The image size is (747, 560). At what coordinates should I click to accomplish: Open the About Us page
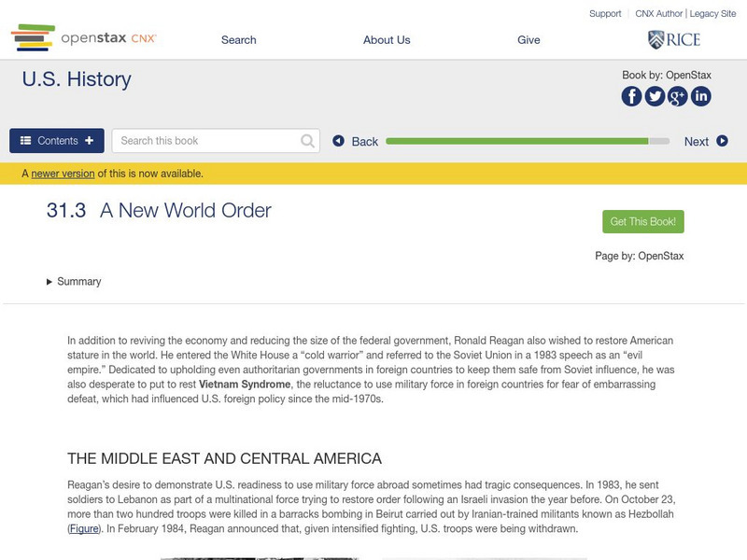387,40
